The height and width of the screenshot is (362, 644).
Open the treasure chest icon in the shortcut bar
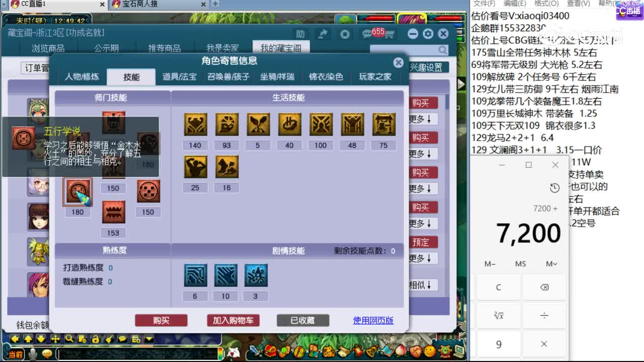[x=271, y=351]
